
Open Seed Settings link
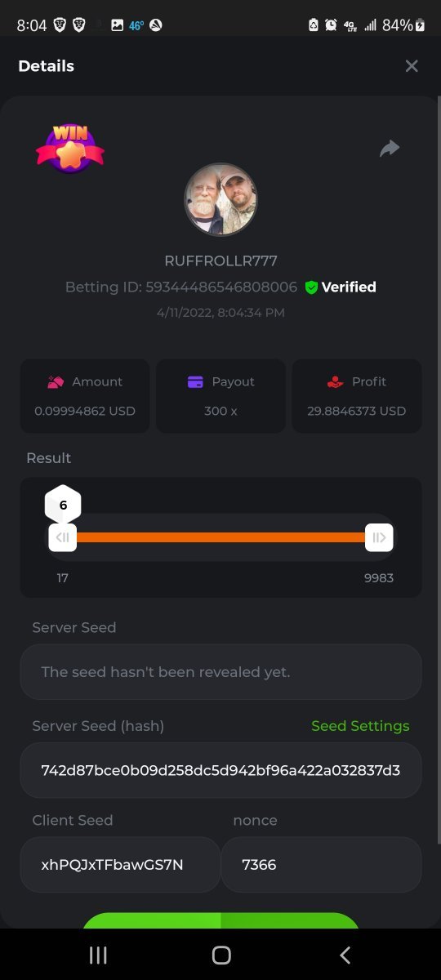coord(360,726)
